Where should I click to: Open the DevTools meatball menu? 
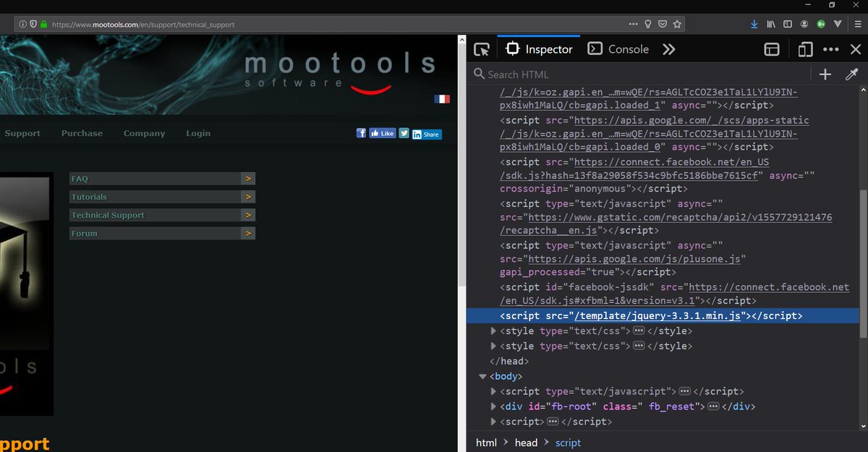pos(830,48)
